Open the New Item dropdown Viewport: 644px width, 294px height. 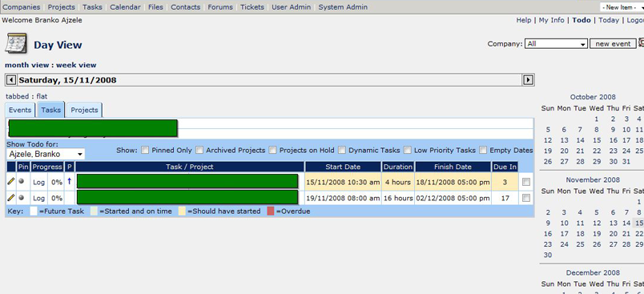[622, 7]
